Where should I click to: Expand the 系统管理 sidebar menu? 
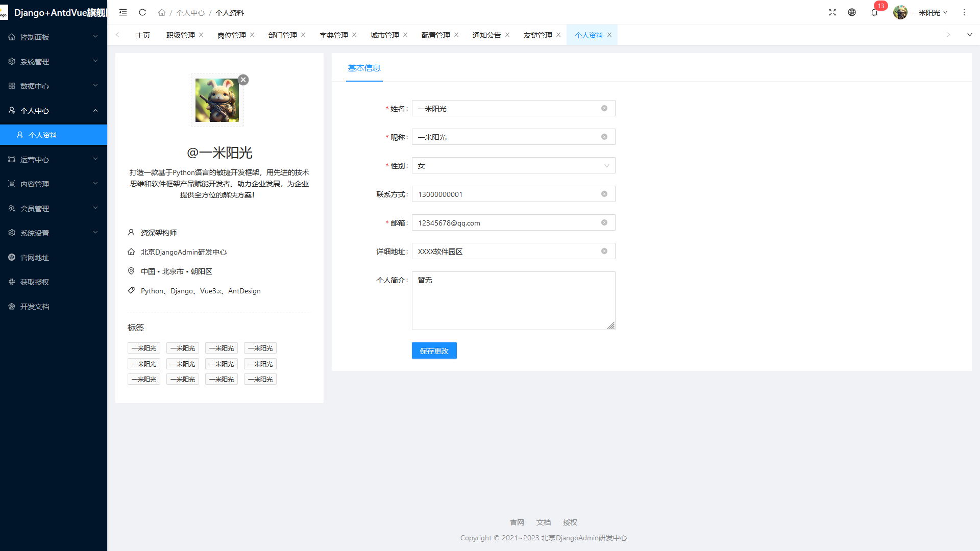click(54, 61)
